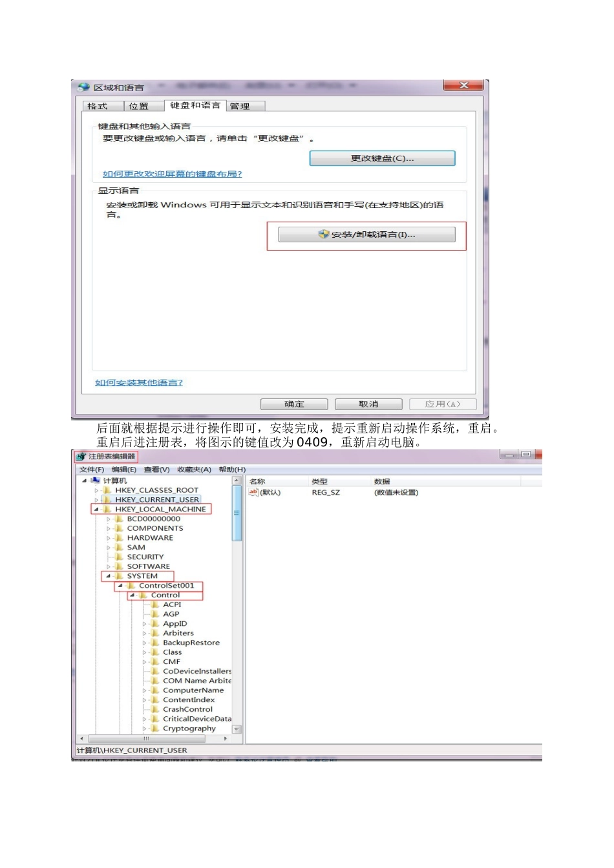Open 如何更改欢迎屏幕的键盘布局 link

172,174
